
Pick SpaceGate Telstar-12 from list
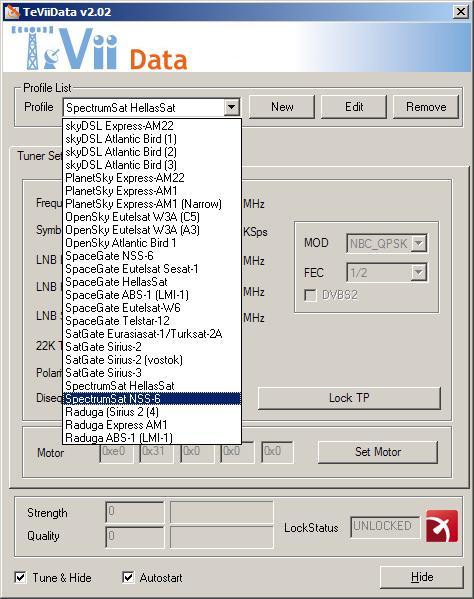pyautogui.click(x=152, y=321)
